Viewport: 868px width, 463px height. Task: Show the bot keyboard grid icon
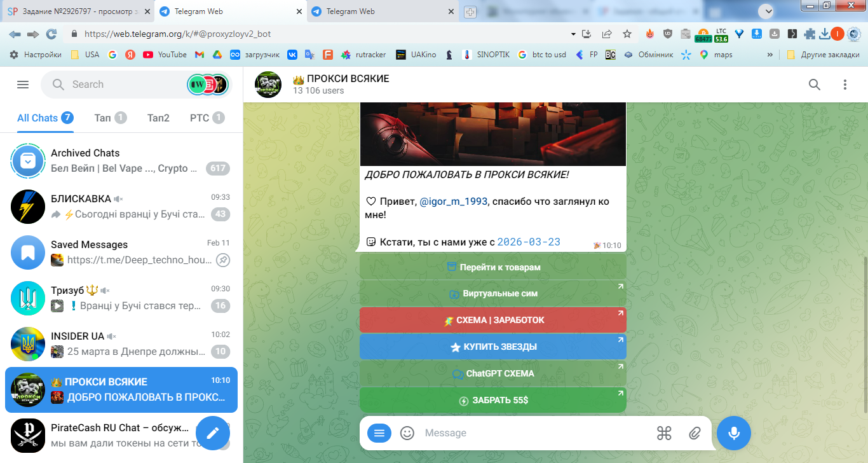pyautogui.click(x=664, y=433)
